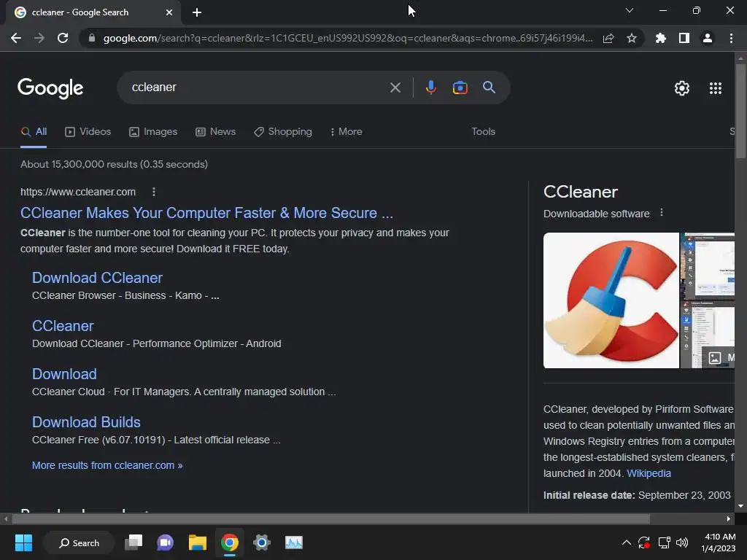Open knowledge panel three-dot options
Viewport: 747px width, 560px height.
(661, 212)
